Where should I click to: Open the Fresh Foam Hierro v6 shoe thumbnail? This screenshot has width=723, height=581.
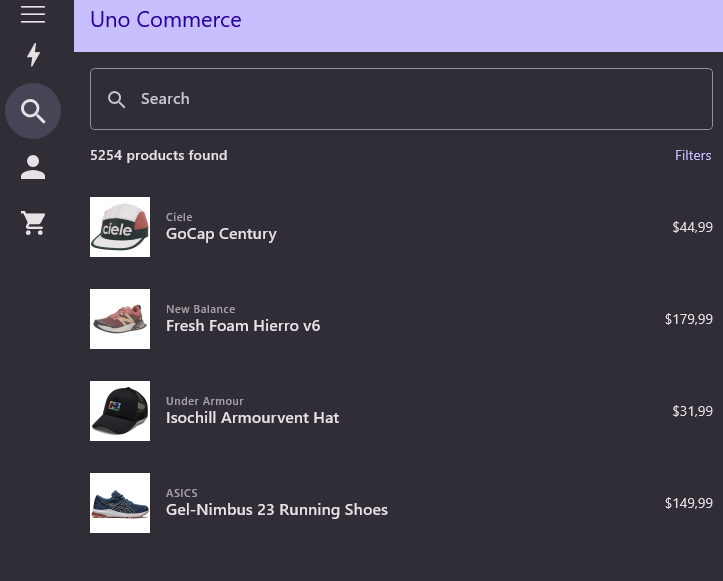[120, 319]
